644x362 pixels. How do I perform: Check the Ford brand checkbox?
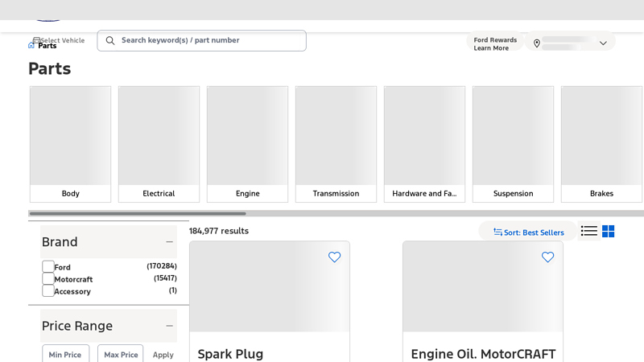click(48, 266)
